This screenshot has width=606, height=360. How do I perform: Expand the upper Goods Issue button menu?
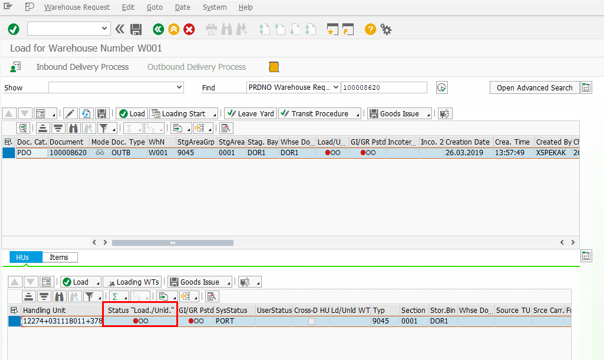(428, 115)
